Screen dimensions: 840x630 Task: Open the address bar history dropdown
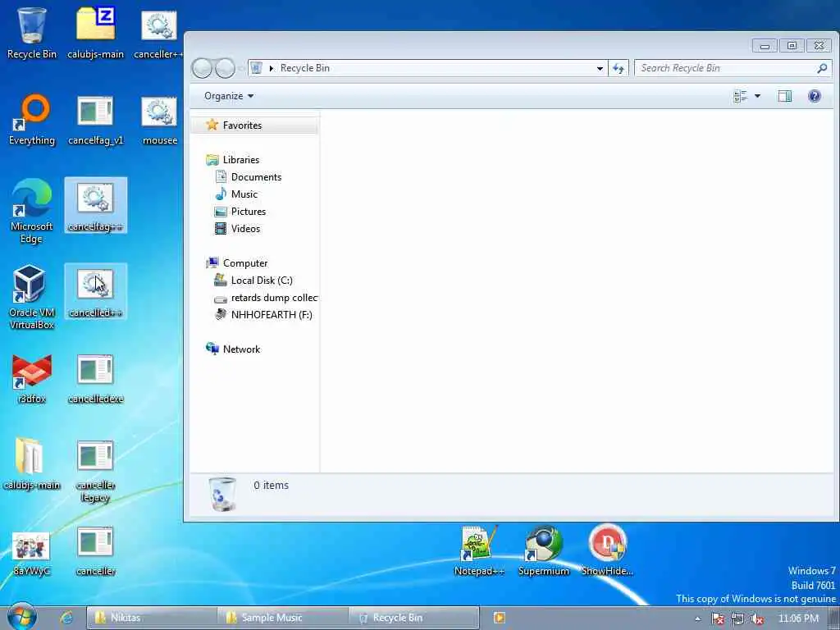600,68
